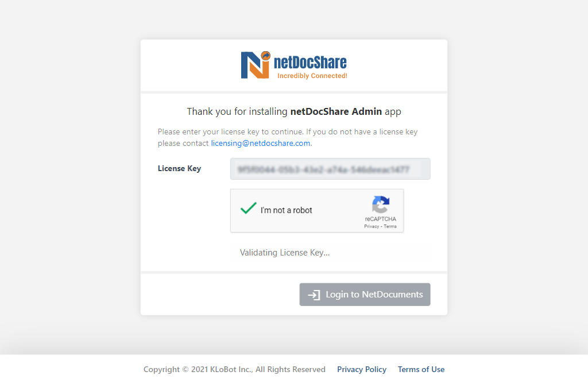Open the Terms of Use footer link

[x=421, y=369]
